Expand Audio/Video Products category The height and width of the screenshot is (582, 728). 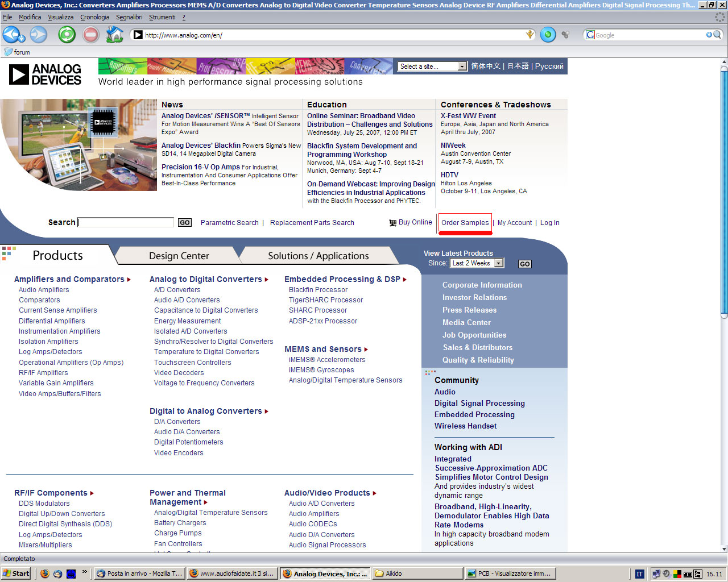[374, 493]
